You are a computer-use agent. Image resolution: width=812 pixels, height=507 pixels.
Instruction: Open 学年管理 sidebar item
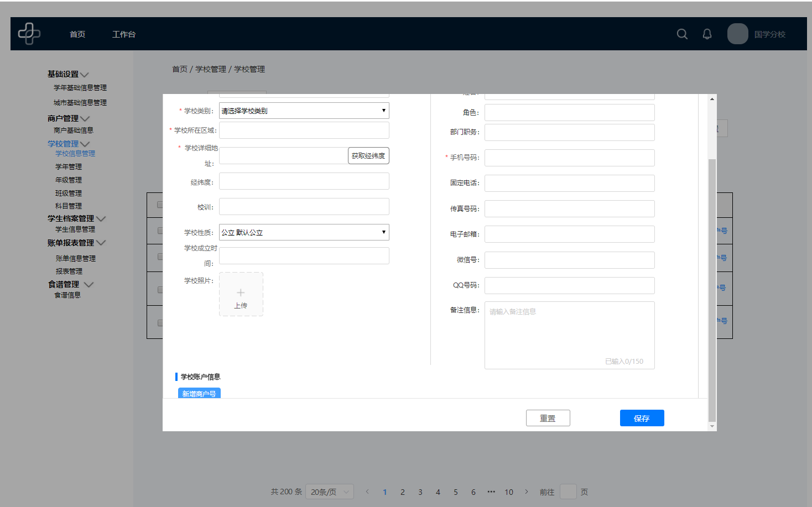[x=69, y=167]
